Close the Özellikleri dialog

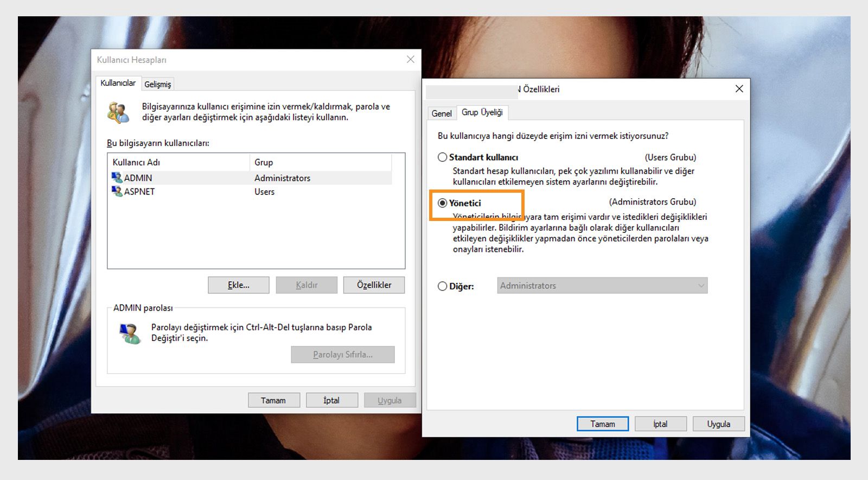[739, 89]
